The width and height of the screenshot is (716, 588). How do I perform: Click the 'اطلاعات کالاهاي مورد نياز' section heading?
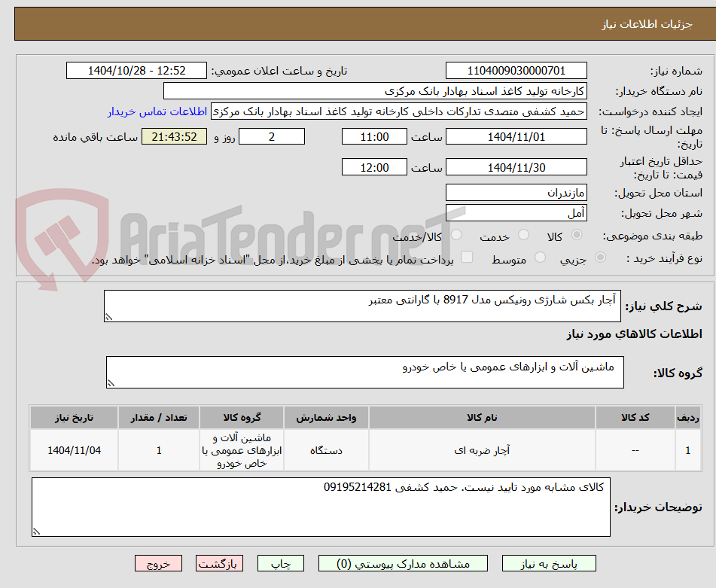[x=634, y=334]
